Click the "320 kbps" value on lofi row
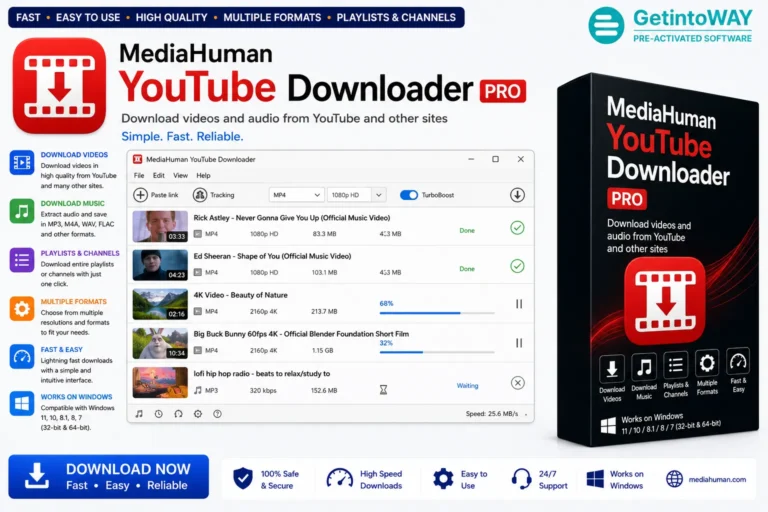 pyautogui.click(x=263, y=390)
